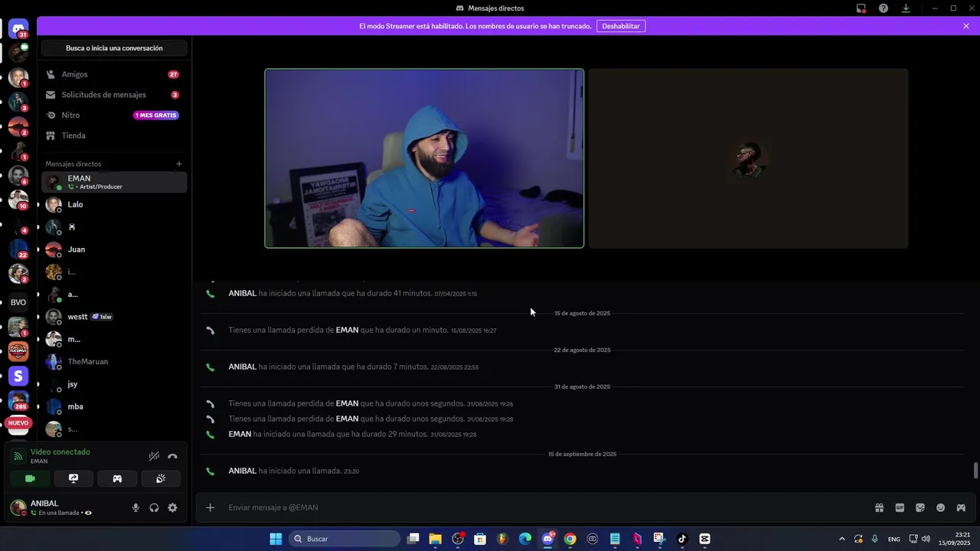980x551 pixels.
Task: Disconnect from the call with EMAN
Action: pyautogui.click(x=172, y=456)
